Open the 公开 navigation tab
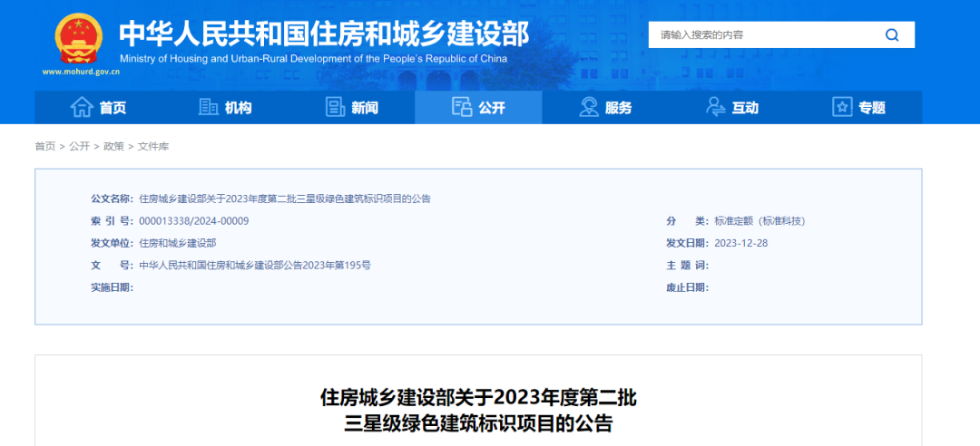Image resolution: width=980 pixels, height=446 pixels. (479, 108)
